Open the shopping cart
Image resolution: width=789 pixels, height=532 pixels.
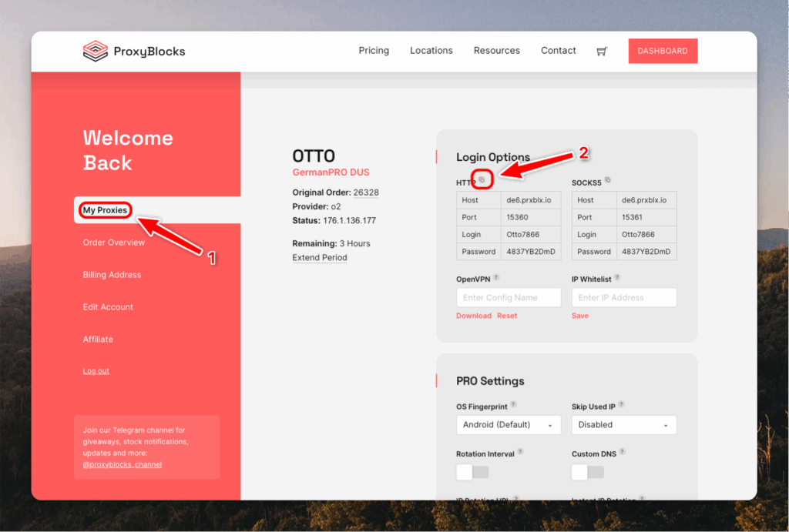[602, 52]
